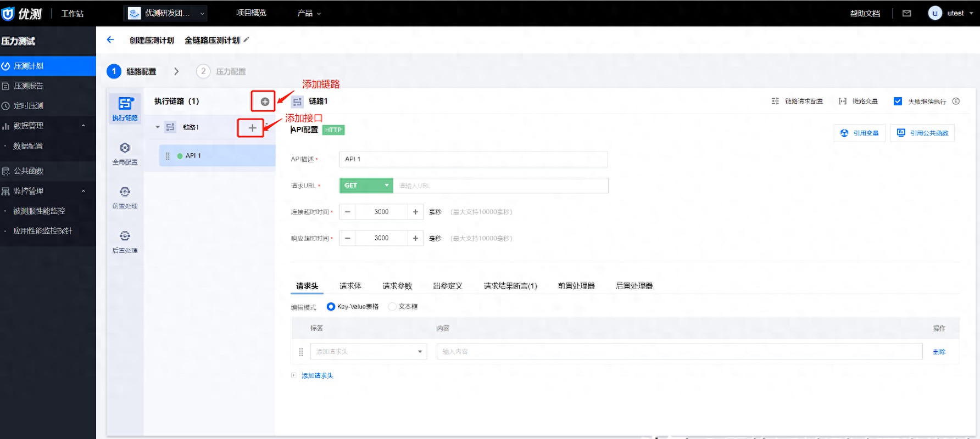Click chain icon on 链路1 tree row
This screenshot has height=439, width=980.
point(170,127)
